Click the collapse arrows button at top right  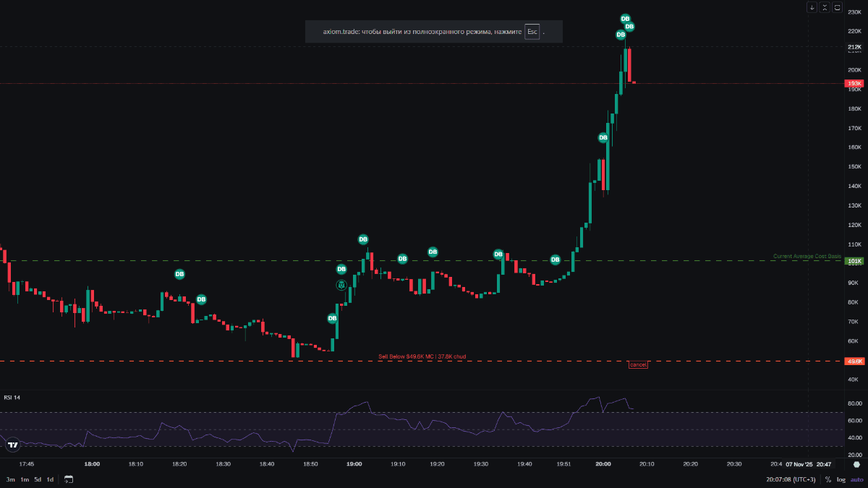coord(825,8)
